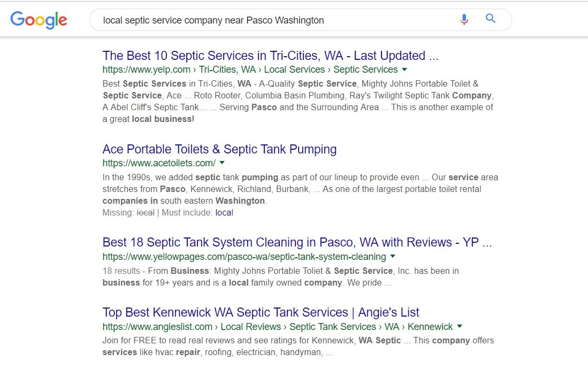Click the magnifying glass search button
Viewport: 588px width, 369px height.
pos(491,18)
